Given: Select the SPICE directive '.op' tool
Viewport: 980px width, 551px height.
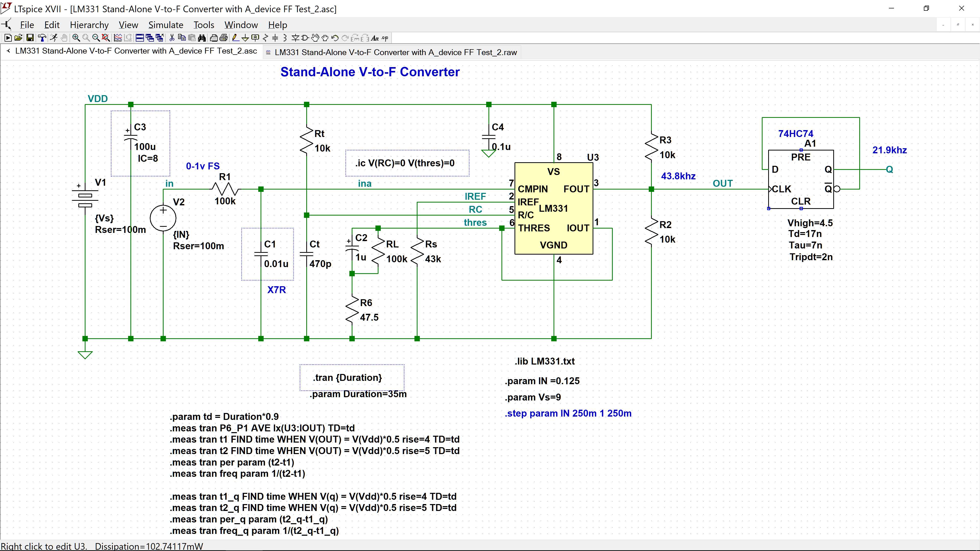Looking at the screenshot, I should pyautogui.click(x=385, y=38).
